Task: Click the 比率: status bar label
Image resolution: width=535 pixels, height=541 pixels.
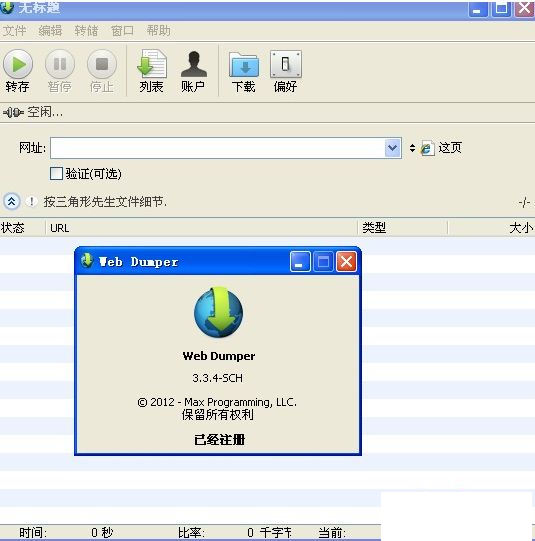Action: (191, 533)
